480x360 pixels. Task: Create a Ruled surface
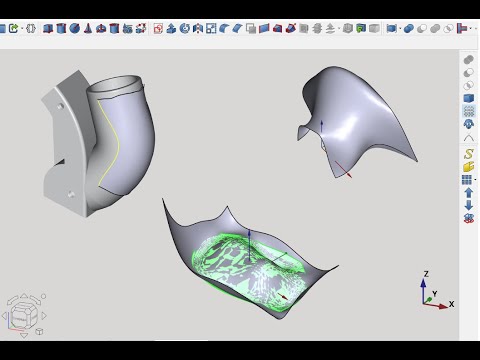(264, 28)
